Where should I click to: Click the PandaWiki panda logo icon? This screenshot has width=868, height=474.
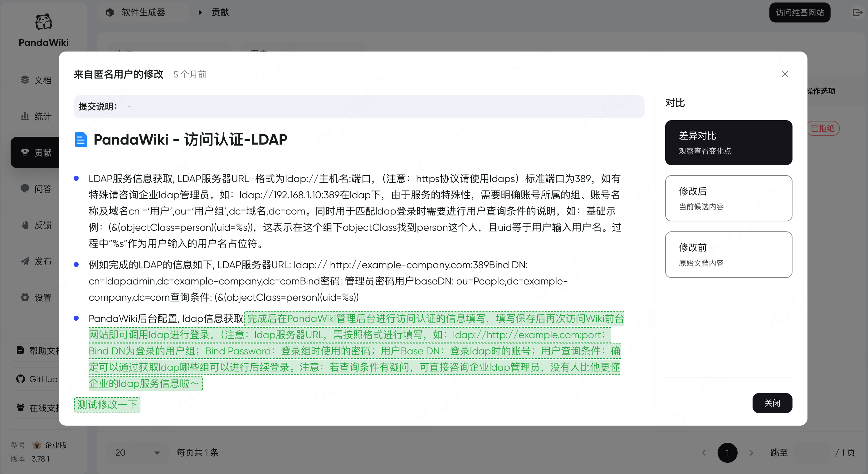[x=43, y=22]
